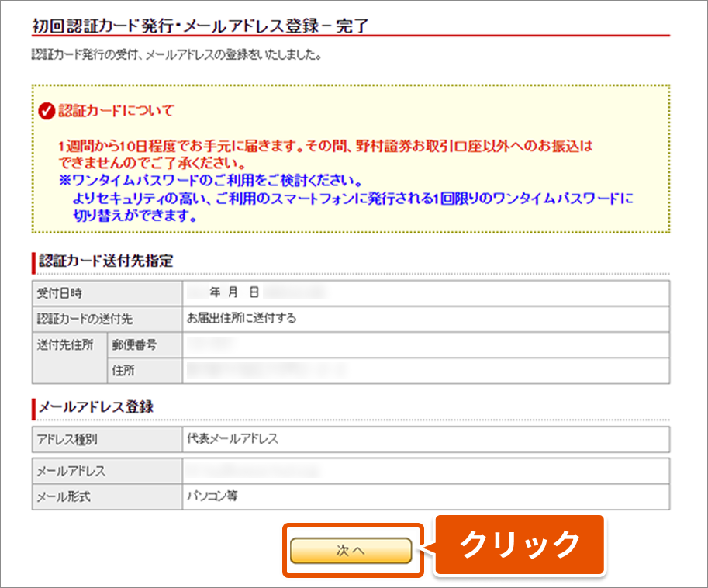Select the 代表メールアドレス value
708x588 pixels.
233,439
